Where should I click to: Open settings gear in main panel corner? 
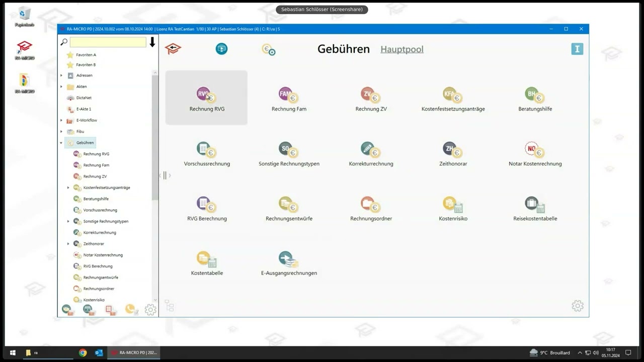click(x=578, y=306)
